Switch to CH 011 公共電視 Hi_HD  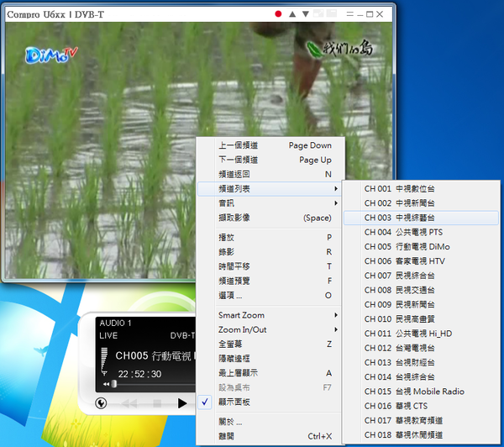[x=421, y=334]
